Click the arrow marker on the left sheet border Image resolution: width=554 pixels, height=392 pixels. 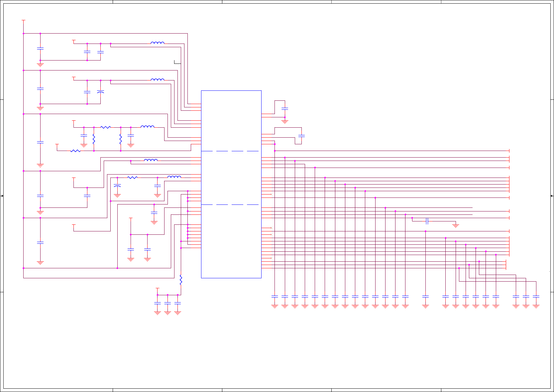(x=2, y=196)
